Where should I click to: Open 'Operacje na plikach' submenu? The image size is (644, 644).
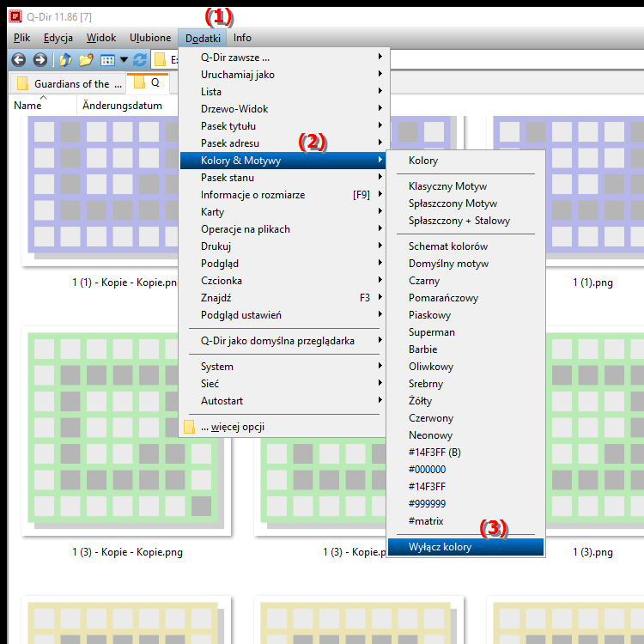(283, 229)
